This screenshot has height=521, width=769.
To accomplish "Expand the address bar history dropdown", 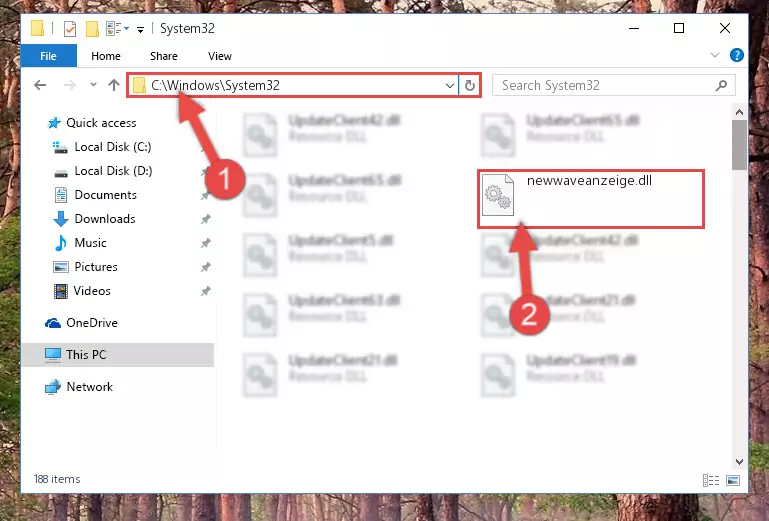I will pos(450,86).
